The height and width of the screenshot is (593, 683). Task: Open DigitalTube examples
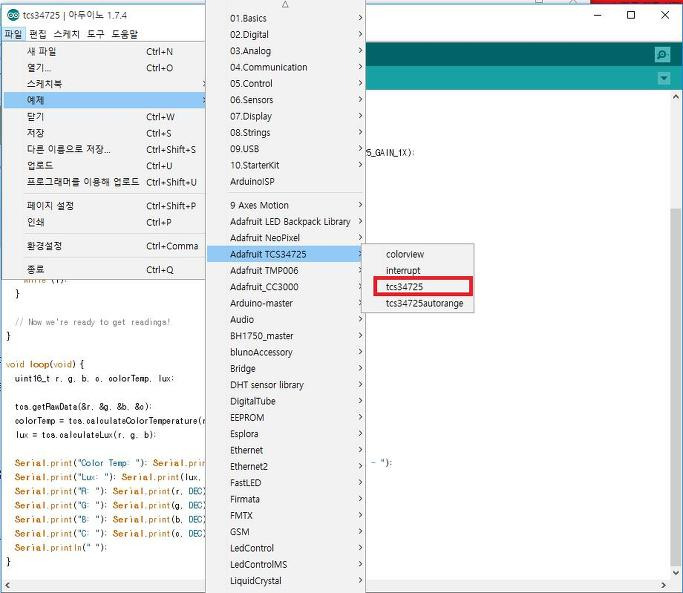tap(286, 401)
